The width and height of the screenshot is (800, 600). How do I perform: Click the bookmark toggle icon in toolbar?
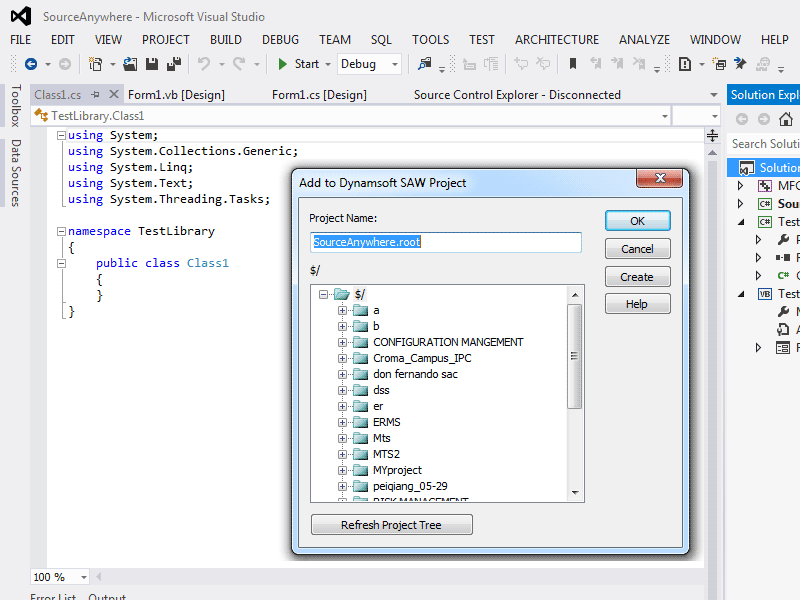(573, 64)
